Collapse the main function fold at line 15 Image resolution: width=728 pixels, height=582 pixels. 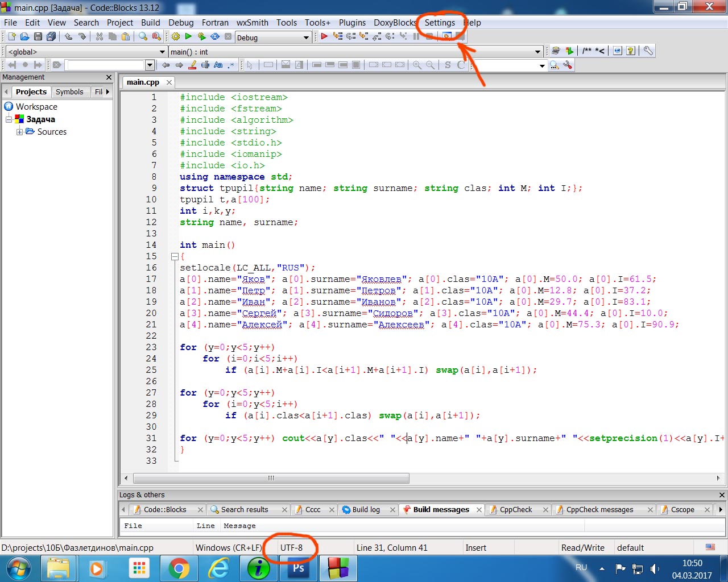click(x=175, y=256)
